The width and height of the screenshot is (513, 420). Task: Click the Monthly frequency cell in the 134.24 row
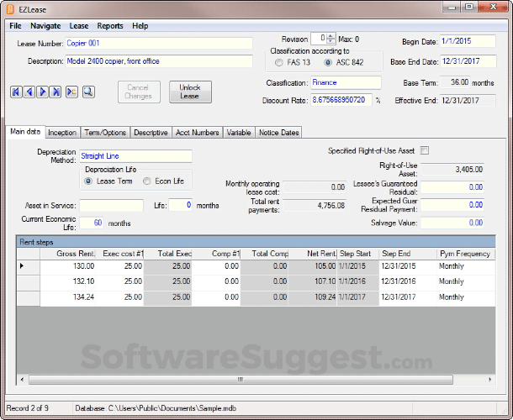tap(466, 297)
